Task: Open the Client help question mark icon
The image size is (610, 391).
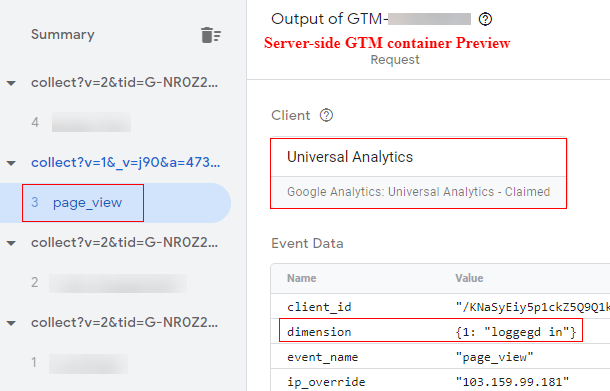Action: coord(326,115)
